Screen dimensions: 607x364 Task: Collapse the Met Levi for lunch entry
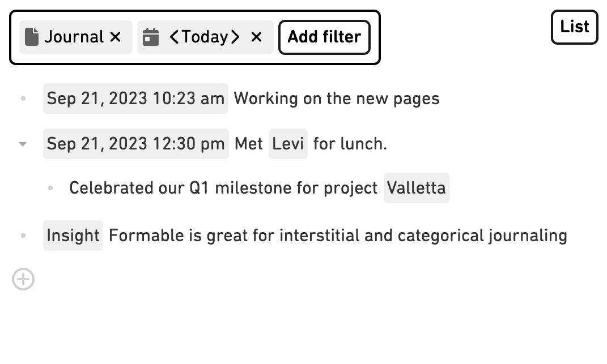23,144
